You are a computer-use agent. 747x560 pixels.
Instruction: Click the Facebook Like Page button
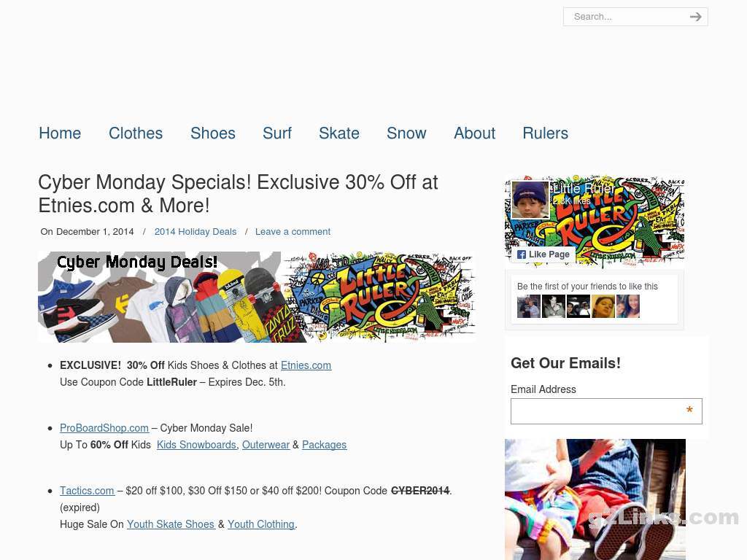[x=543, y=254]
